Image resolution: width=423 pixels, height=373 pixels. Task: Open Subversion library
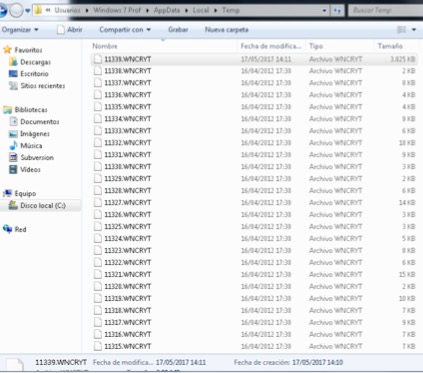(37, 157)
